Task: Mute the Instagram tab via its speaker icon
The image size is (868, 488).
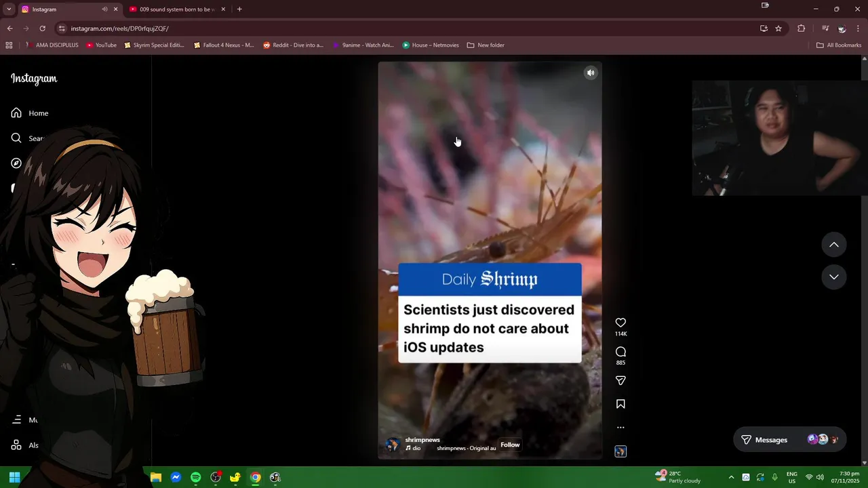Action: click(104, 9)
